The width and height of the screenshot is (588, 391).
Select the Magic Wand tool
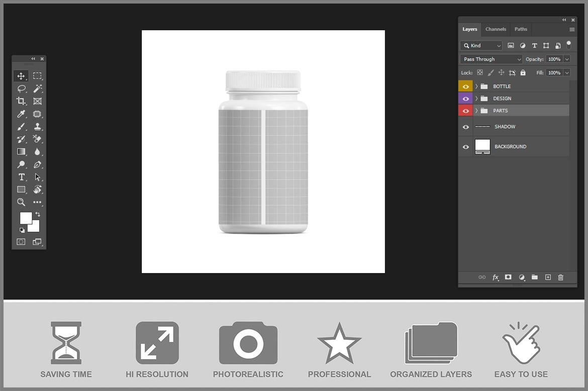pyautogui.click(x=37, y=89)
